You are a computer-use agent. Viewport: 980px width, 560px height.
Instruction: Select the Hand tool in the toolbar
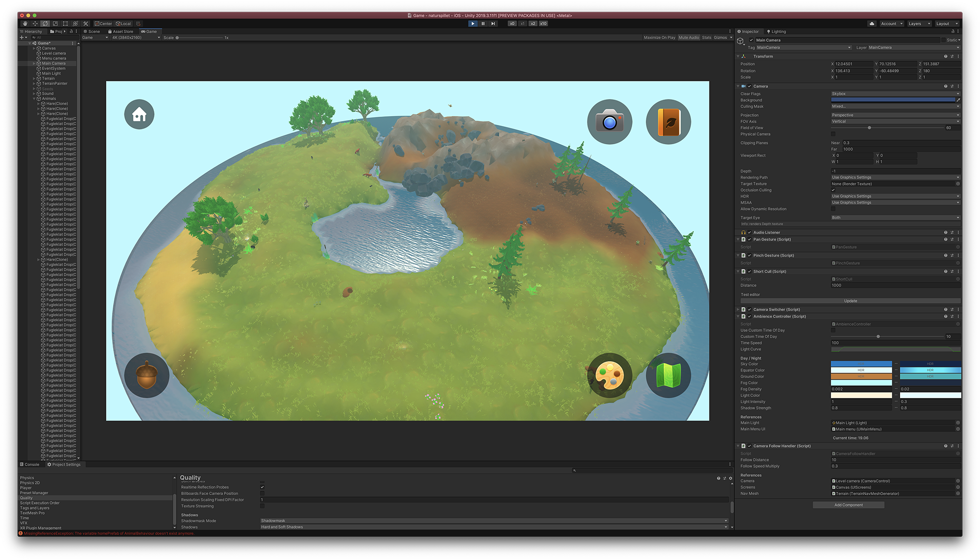pos(25,24)
